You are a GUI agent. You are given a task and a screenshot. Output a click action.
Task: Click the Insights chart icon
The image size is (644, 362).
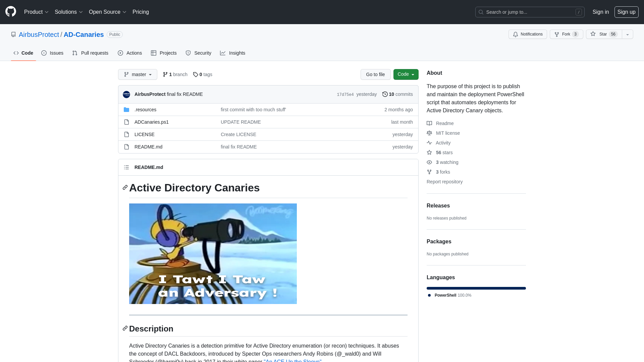coord(223,53)
